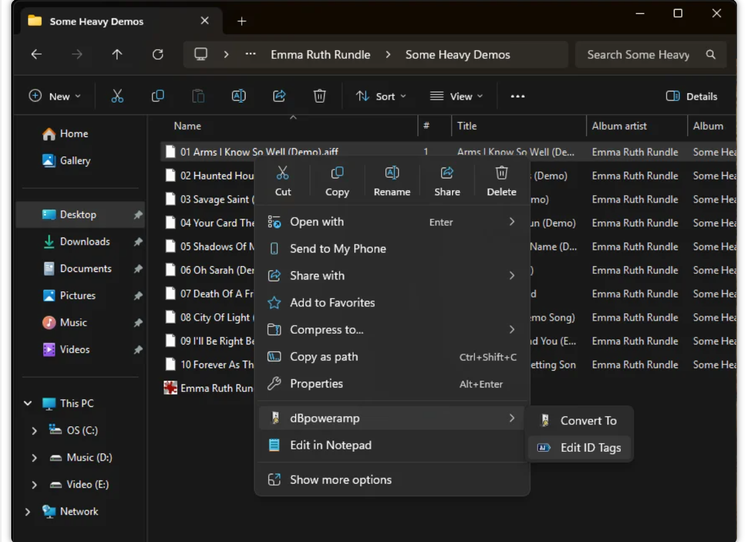Viewport: 747px width, 542px height.
Task: Click the Share icon in context menu
Action: (447, 180)
